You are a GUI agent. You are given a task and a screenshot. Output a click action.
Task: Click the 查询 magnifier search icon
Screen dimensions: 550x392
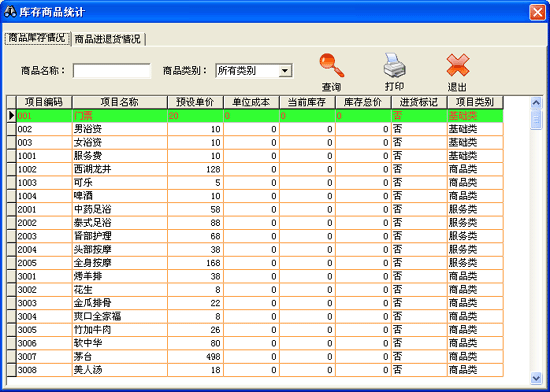[x=331, y=65]
